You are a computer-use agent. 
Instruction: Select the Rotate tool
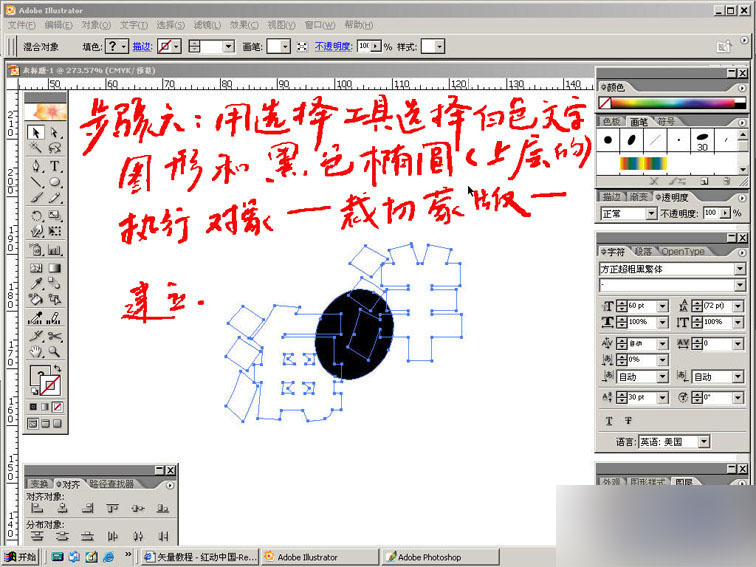click(x=36, y=215)
